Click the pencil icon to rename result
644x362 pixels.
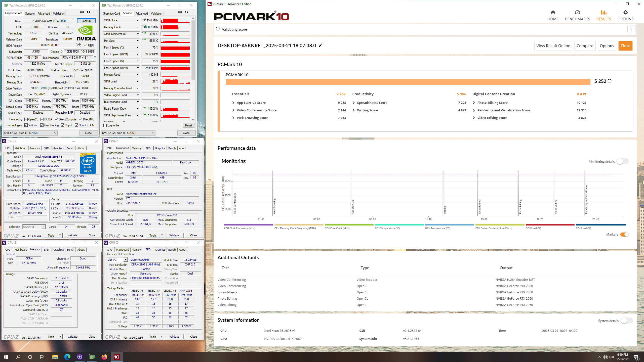coord(320,46)
